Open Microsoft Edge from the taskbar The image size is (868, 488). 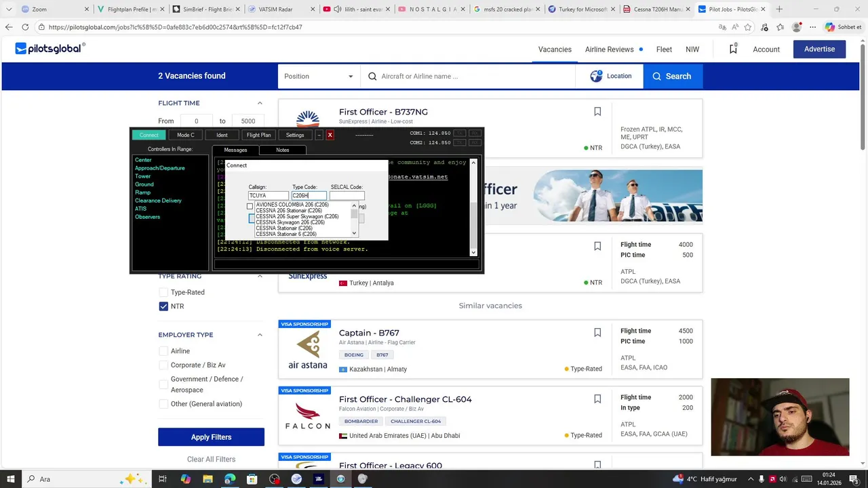(x=230, y=479)
